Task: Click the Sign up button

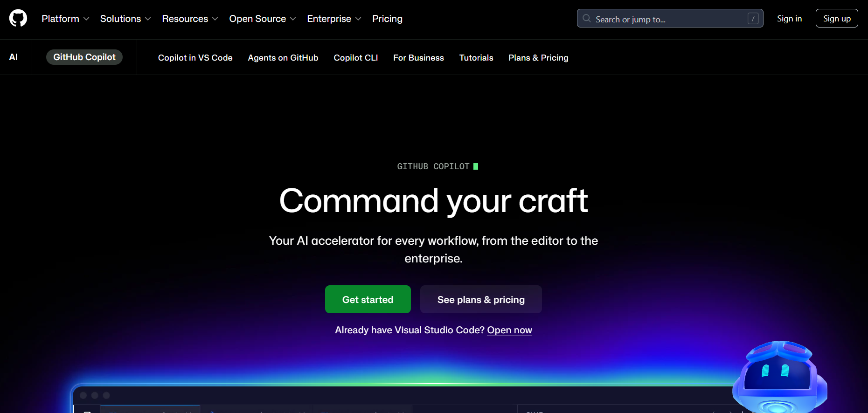Action: point(837,19)
